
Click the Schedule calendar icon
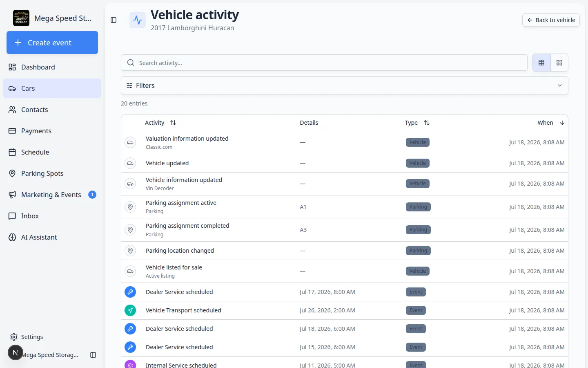pos(12,152)
